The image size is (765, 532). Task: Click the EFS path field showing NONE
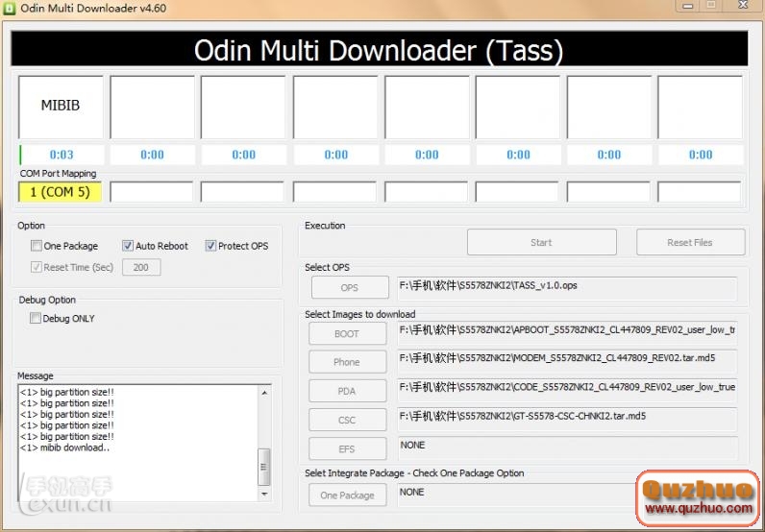tap(567, 447)
